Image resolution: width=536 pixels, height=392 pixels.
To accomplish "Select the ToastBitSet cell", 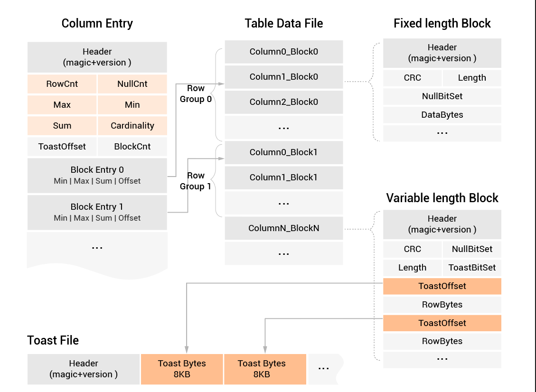I will pos(472,268).
